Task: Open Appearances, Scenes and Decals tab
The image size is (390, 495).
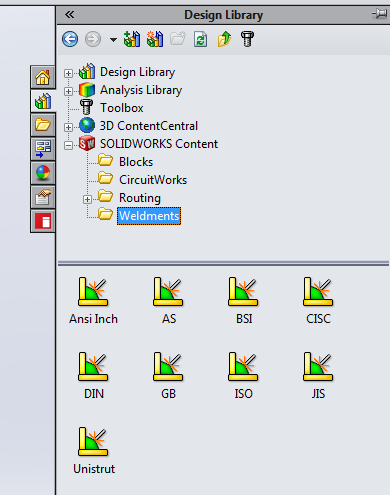Action: tap(43, 173)
